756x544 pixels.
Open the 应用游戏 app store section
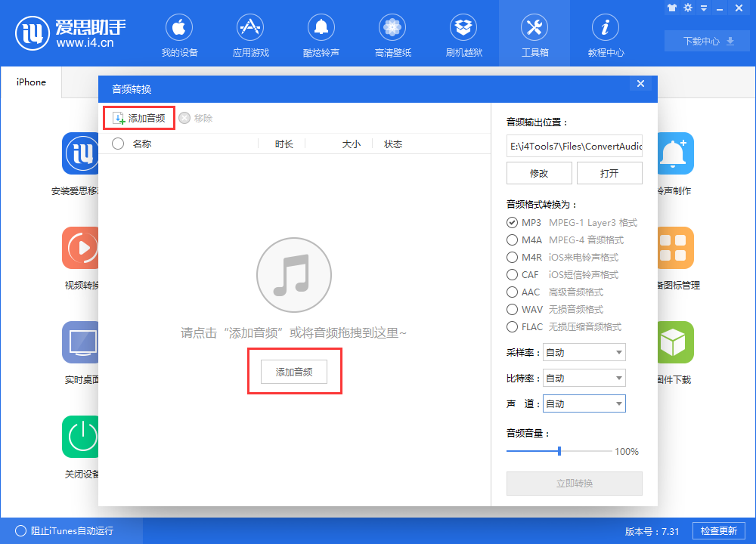click(x=250, y=36)
